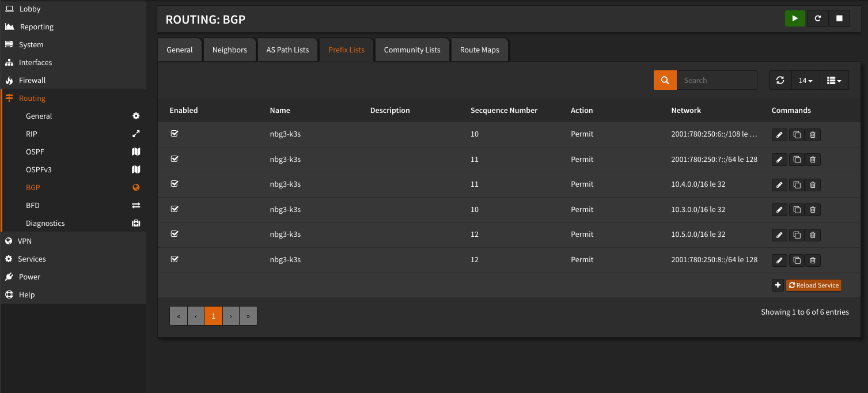Edit the 10.4.0.0/16 le 32 prefix entry
868x393 pixels.
(x=779, y=185)
